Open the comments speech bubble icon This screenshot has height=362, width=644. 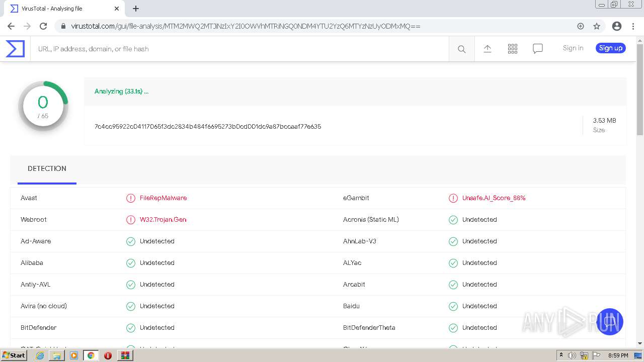[538, 49]
